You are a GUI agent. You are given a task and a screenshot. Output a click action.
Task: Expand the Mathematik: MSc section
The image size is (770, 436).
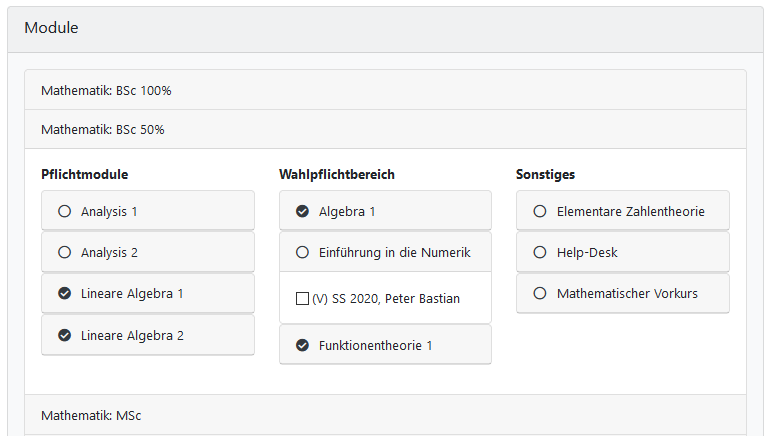[91, 414]
